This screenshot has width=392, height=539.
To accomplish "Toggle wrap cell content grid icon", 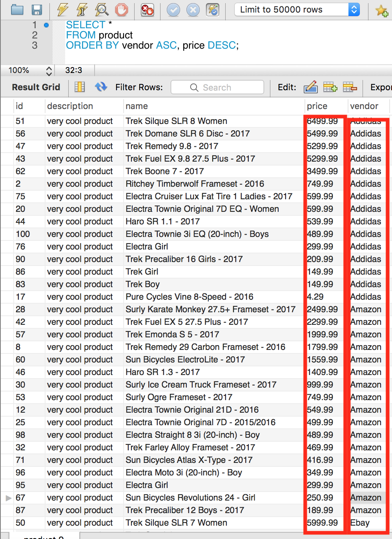I will coord(80,87).
